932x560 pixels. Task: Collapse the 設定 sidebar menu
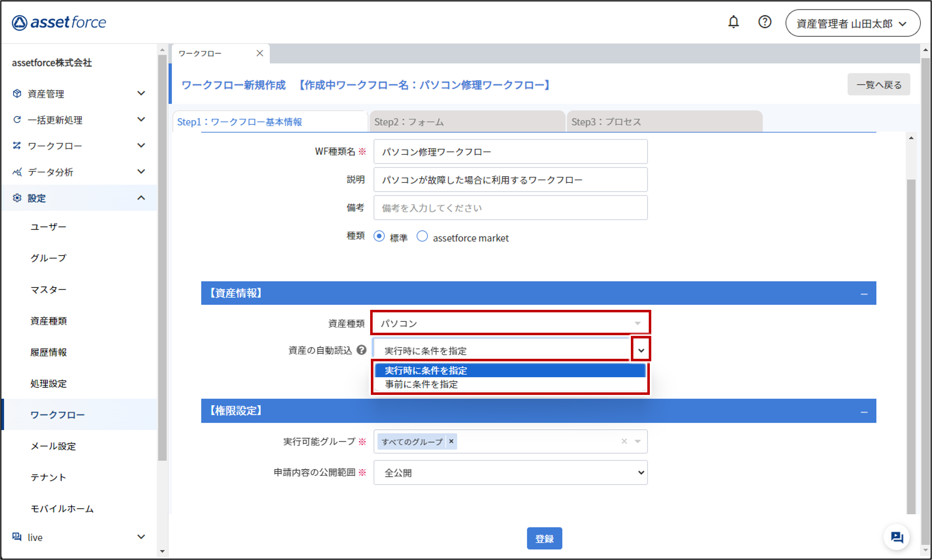pyautogui.click(x=141, y=198)
